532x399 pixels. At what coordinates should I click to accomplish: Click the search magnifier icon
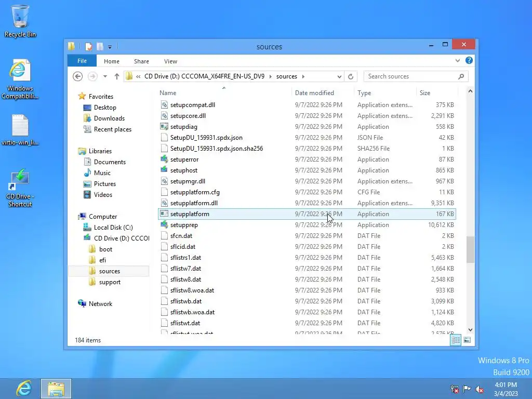pyautogui.click(x=461, y=76)
